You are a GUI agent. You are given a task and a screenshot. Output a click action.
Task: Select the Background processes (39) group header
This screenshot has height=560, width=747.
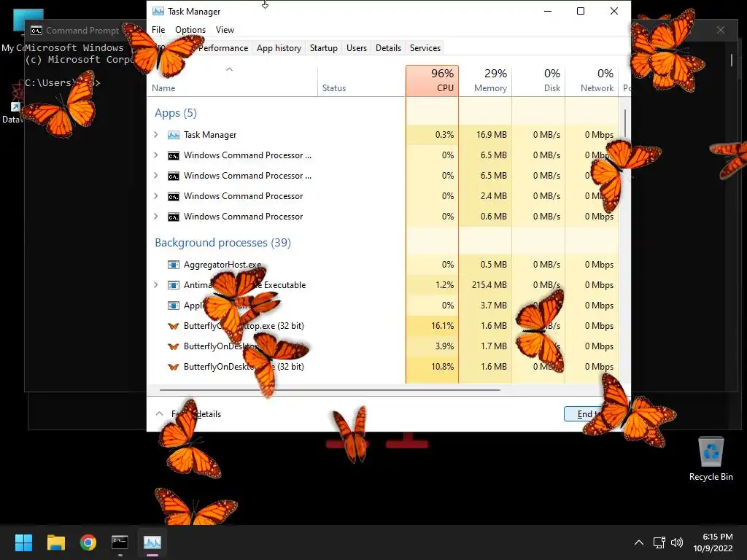(222, 242)
